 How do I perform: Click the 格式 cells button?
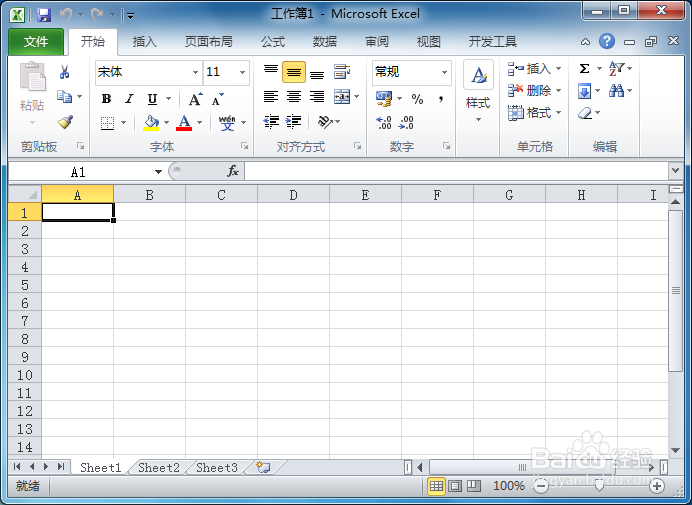[x=534, y=113]
